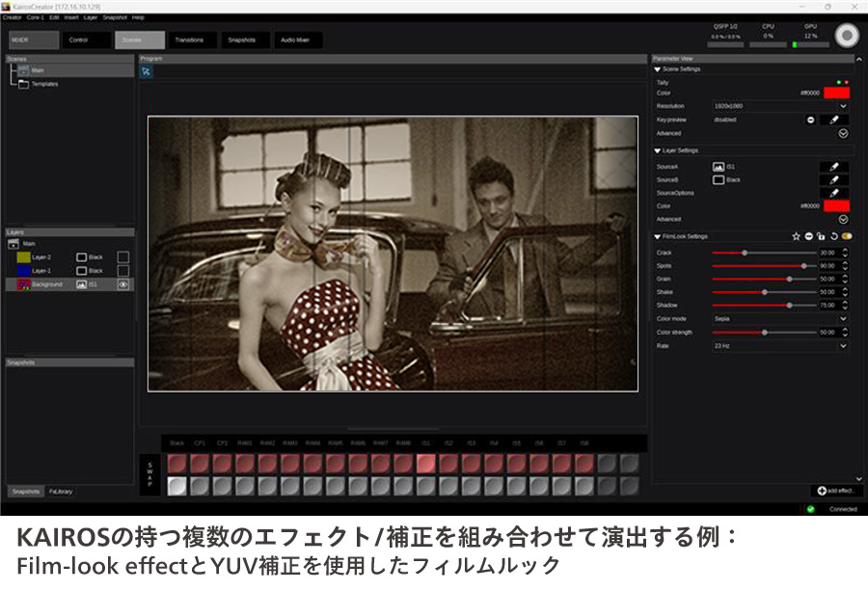Reset FilmLook Settings with the undo icon

tap(832, 237)
